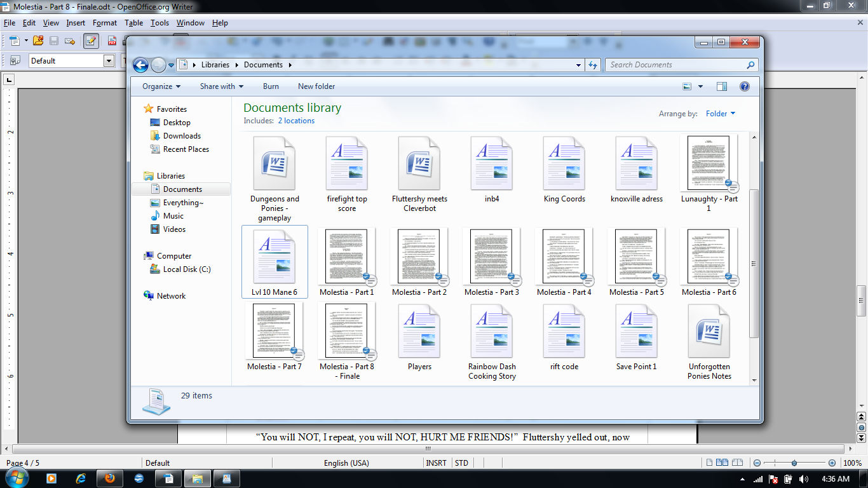Select the Players document file
Viewport: 868px width, 488px height.
coord(419,337)
